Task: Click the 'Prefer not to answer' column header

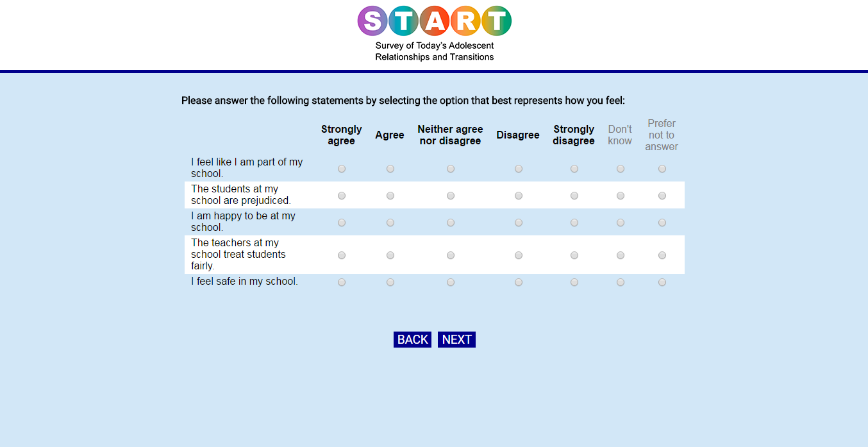Action: tap(662, 135)
